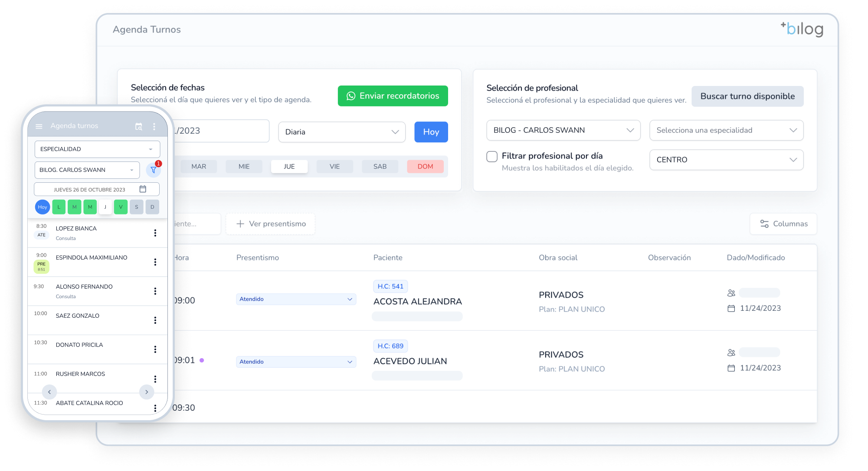Open the filter funnel icon with notification badge
This screenshot has width=868, height=471.
click(154, 170)
